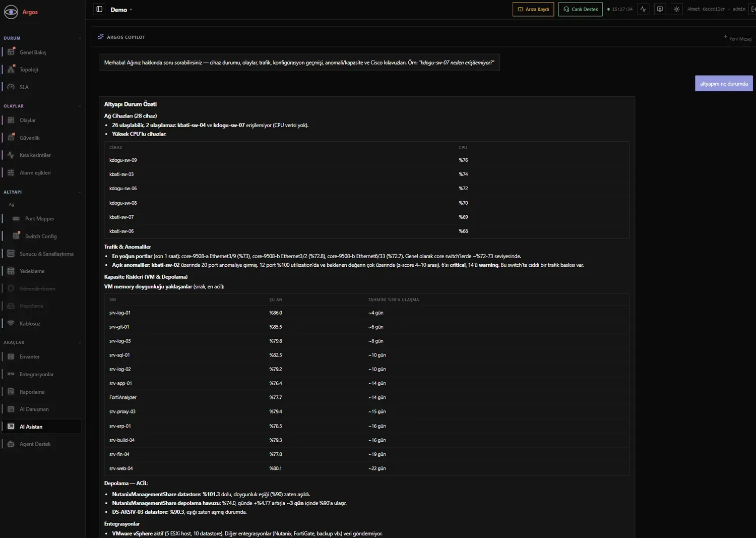
Task: Click the Canlı Destek button
Action: pos(581,9)
